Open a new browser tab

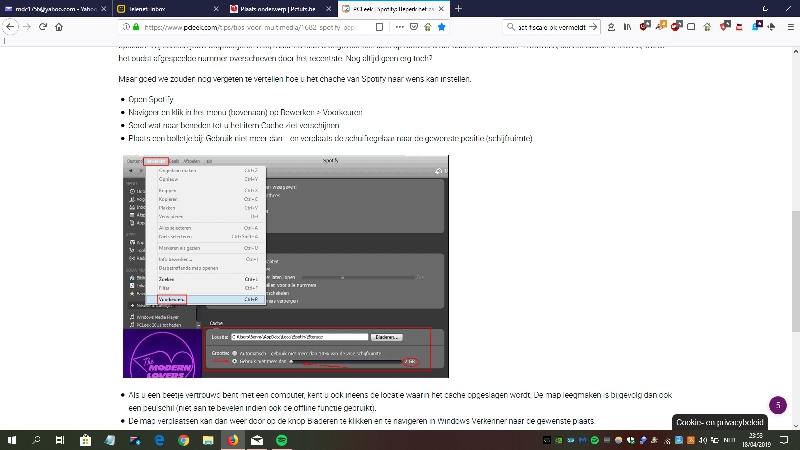coord(458,9)
